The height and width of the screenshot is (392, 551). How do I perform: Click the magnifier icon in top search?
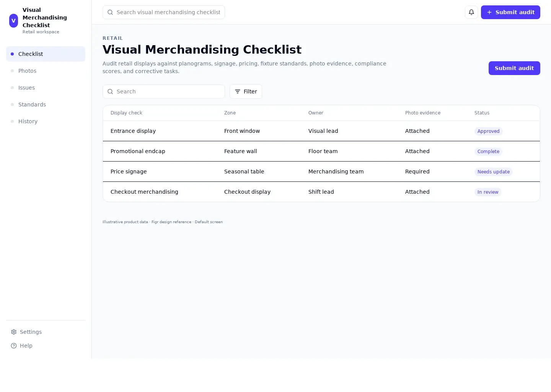coord(110,12)
